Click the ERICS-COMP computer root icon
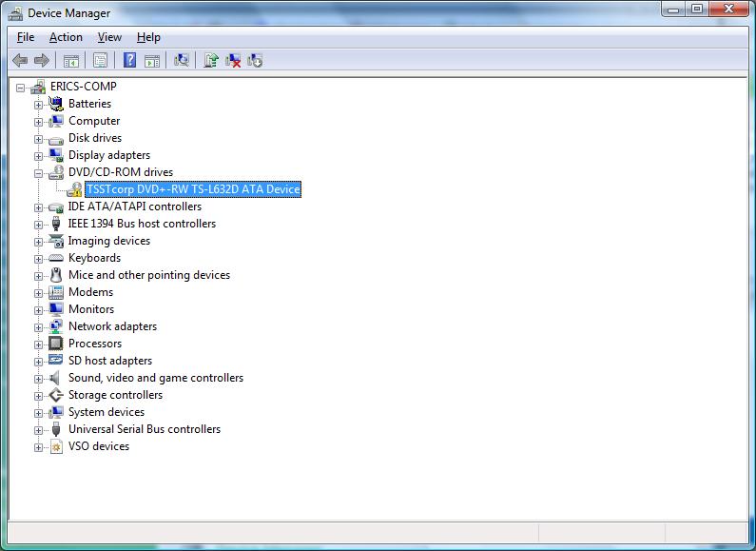The image size is (756, 551). [38, 87]
